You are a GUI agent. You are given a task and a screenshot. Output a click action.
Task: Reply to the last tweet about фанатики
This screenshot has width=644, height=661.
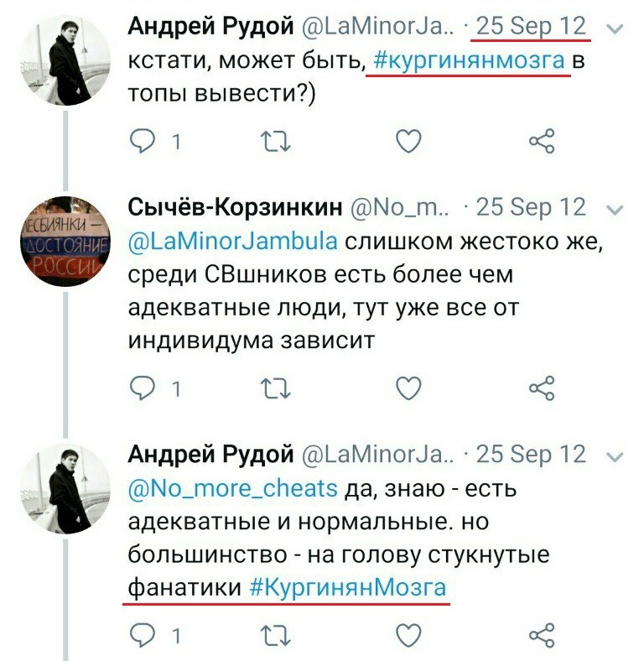(x=143, y=635)
